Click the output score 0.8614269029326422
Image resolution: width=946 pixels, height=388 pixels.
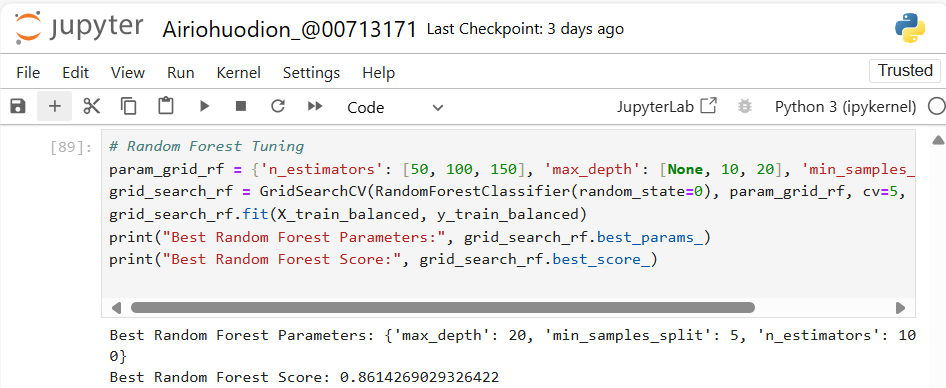tap(419, 378)
